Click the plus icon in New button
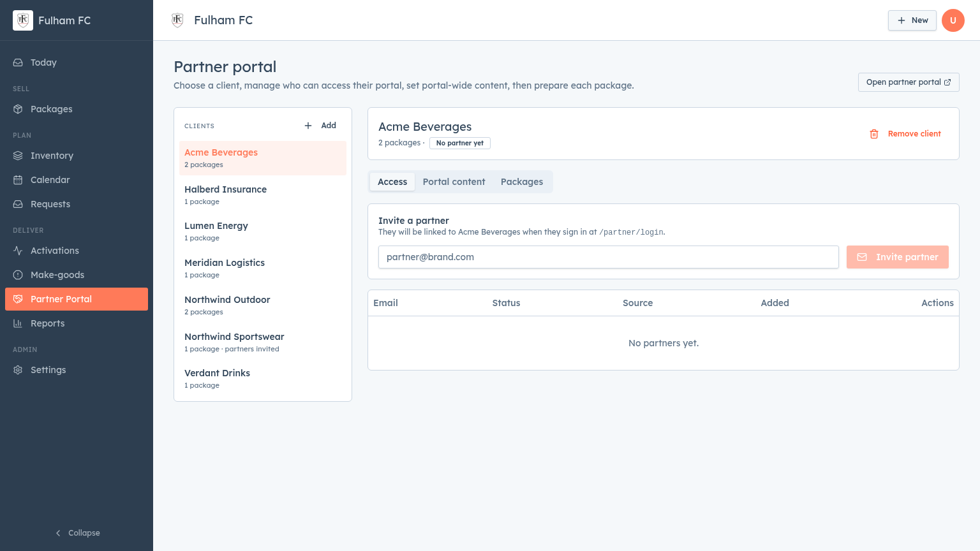 point(902,20)
